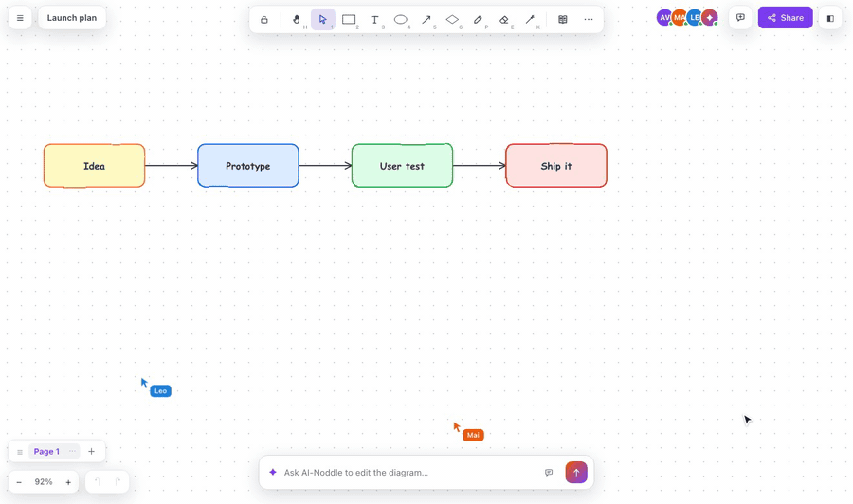The width and height of the screenshot is (853, 504).
Task: Switch to Page 1 tab
Action: [46, 451]
